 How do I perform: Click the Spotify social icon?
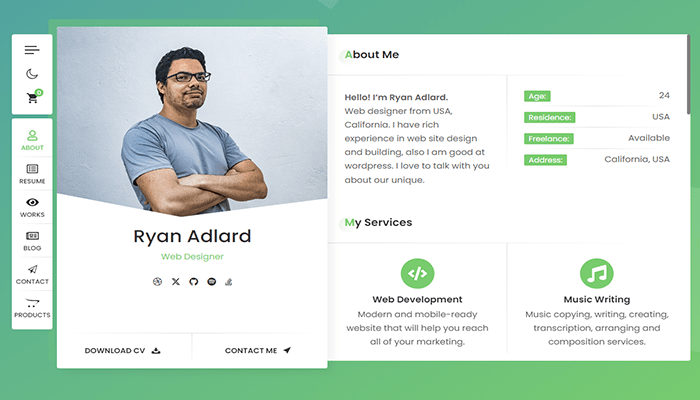coord(212,282)
